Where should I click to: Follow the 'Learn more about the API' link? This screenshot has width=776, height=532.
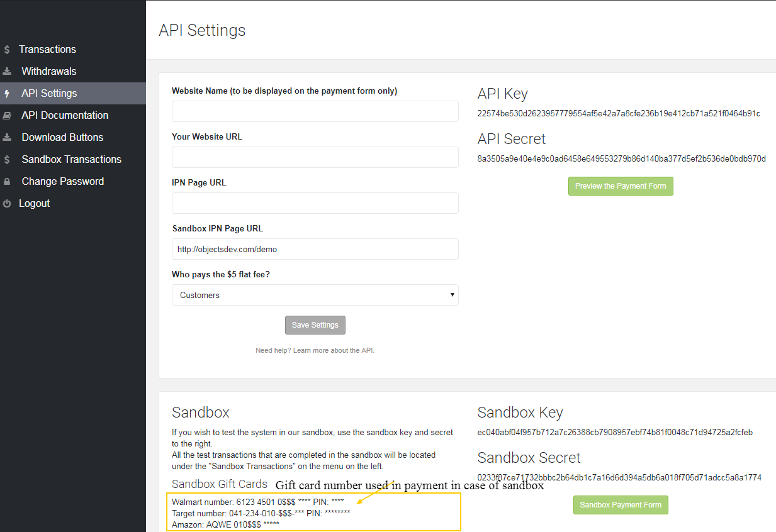[x=334, y=350]
